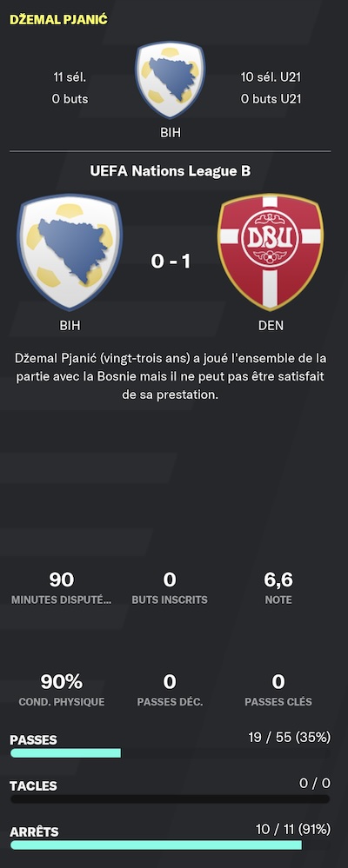Click the 0 - 1 match score
The image size is (348, 868).
(x=171, y=260)
